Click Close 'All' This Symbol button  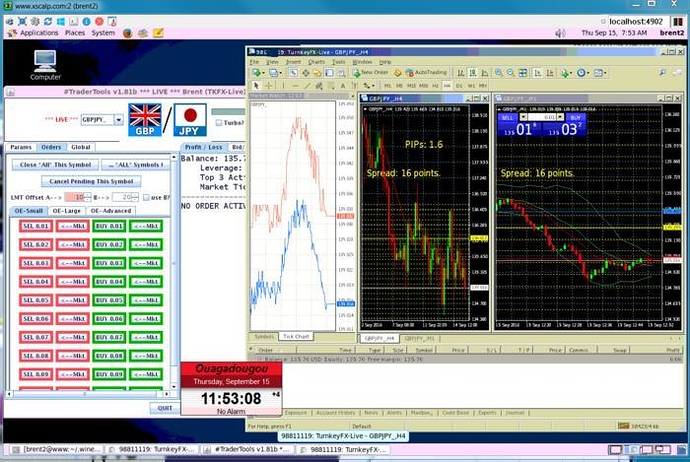point(55,165)
